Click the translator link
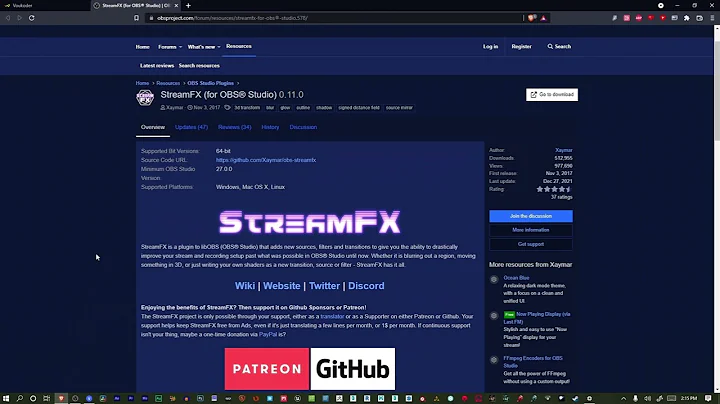This screenshot has height=404, width=720. [332, 316]
